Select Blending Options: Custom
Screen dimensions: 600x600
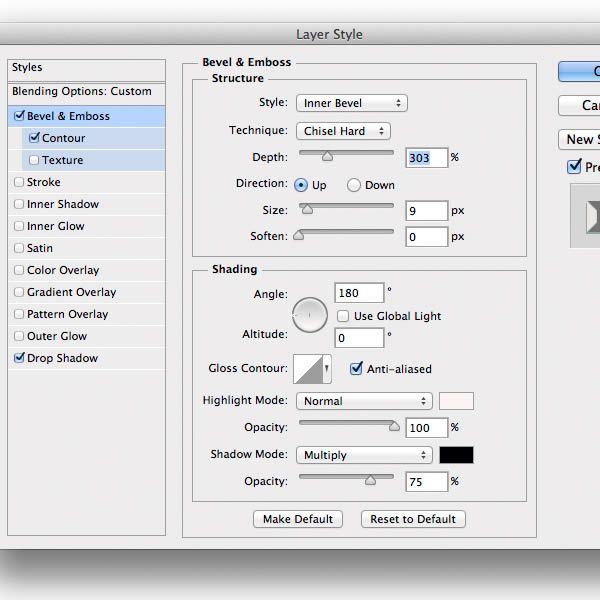click(86, 92)
